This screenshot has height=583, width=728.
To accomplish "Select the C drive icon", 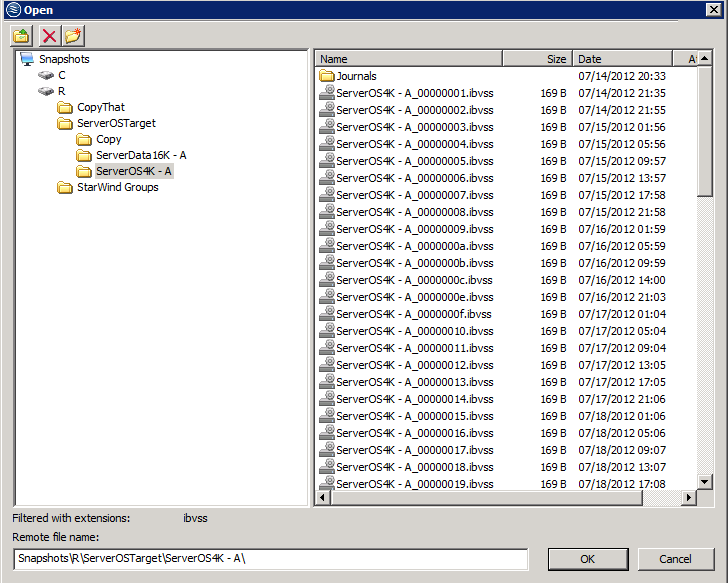I will pyautogui.click(x=46, y=75).
